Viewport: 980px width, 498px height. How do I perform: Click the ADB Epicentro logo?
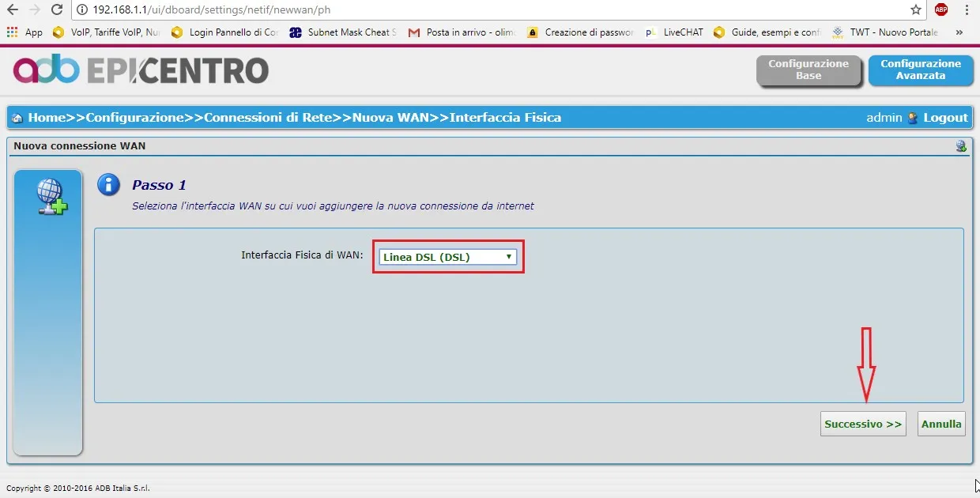point(141,70)
